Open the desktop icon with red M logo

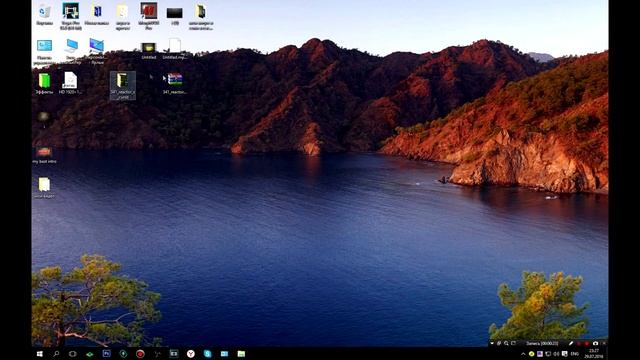pos(149,16)
